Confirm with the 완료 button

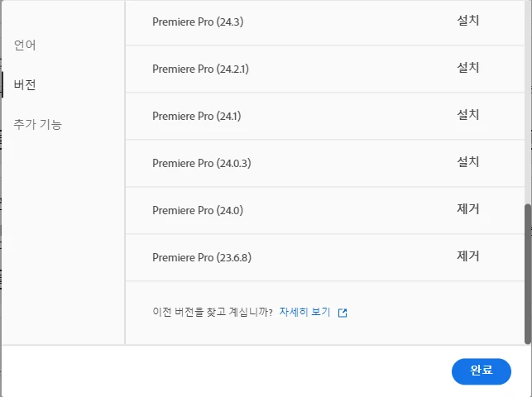481,371
